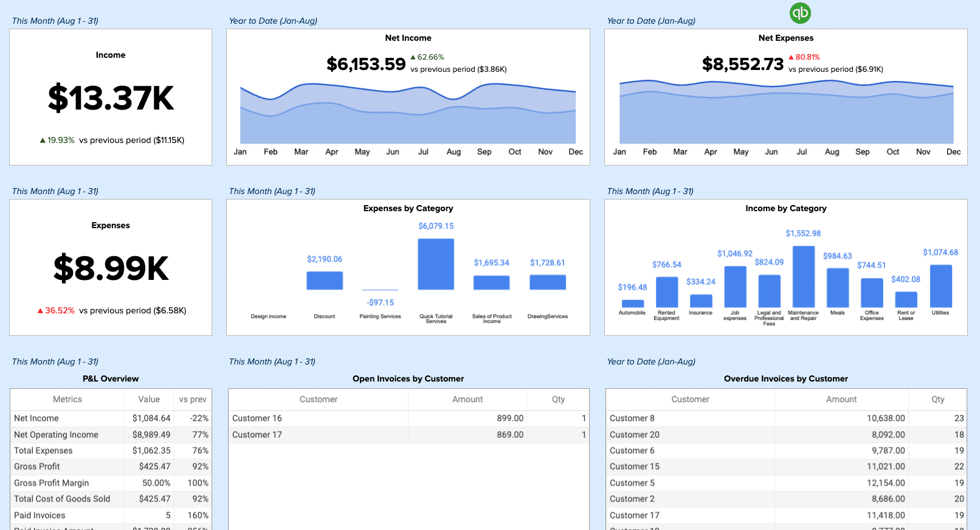
Task: Click the "vs prev" header in P&L Overview
Action: (193, 400)
